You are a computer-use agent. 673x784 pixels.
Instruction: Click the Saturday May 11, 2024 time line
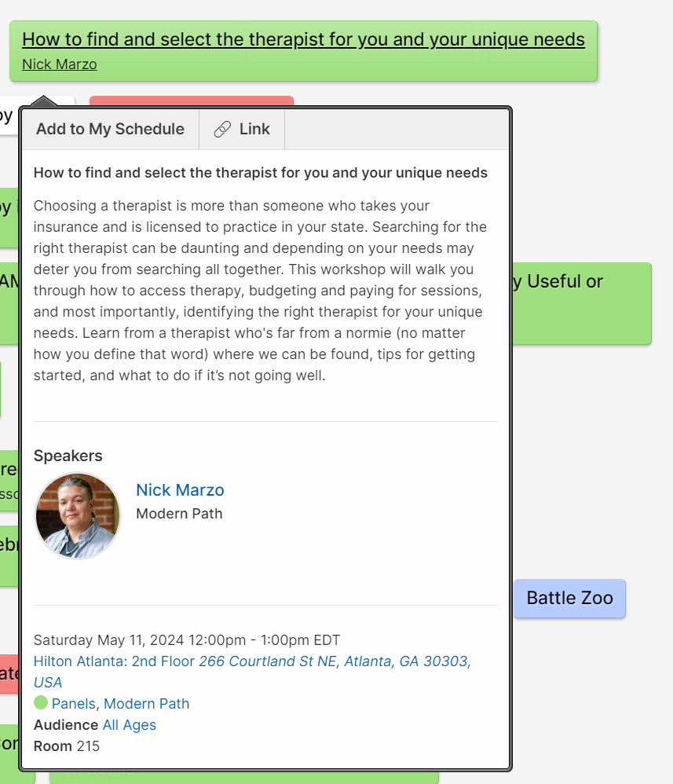pyautogui.click(x=187, y=640)
